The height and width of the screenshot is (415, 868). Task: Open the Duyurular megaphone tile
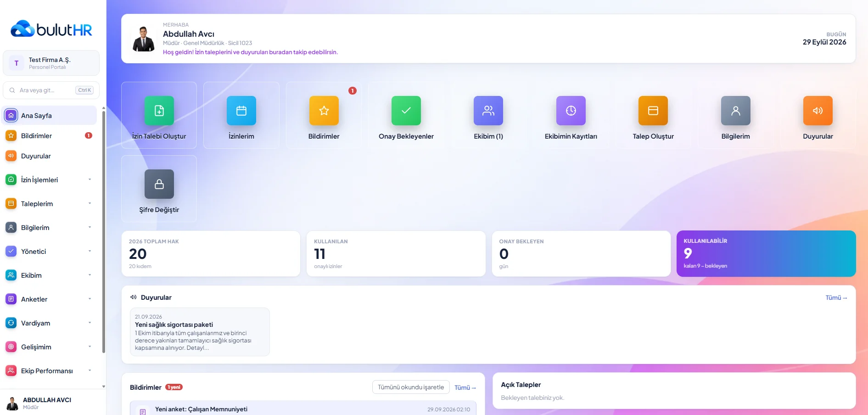point(818,115)
